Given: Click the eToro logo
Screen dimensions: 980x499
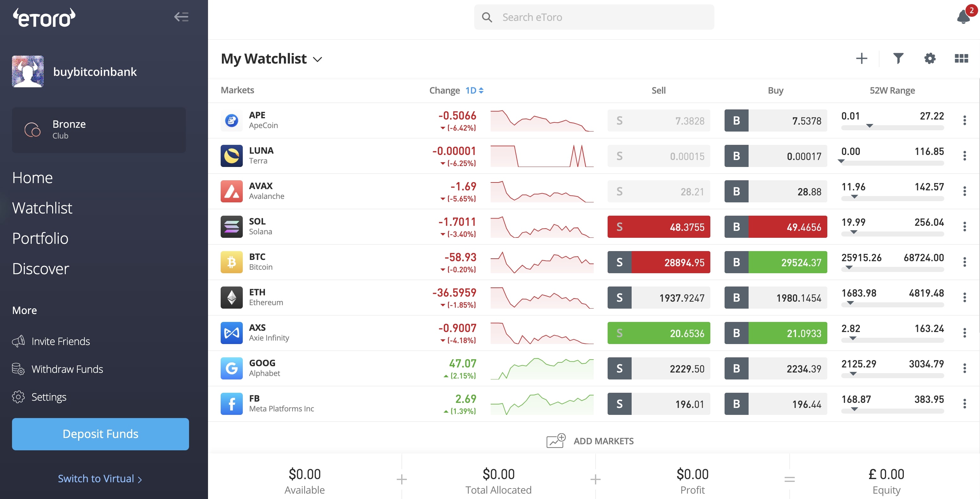Looking at the screenshot, I should click(x=44, y=18).
